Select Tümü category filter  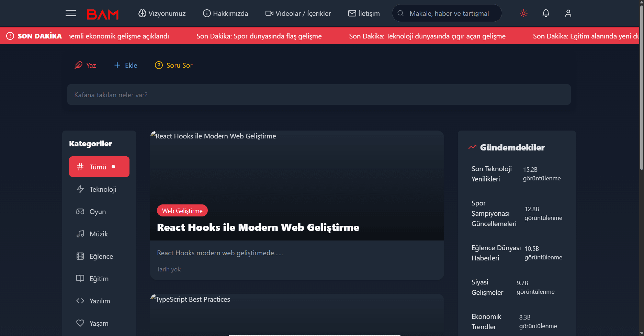pyautogui.click(x=99, y=167)
